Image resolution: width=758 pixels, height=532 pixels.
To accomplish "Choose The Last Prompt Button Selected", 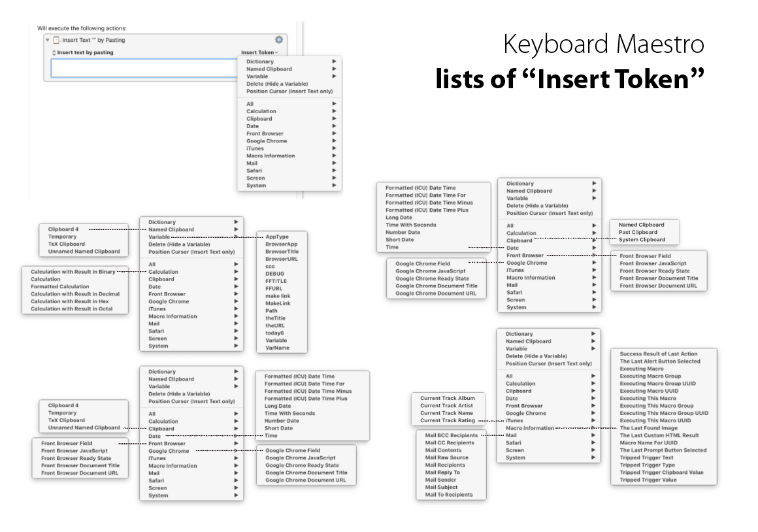I will click(x=663, y=450).
